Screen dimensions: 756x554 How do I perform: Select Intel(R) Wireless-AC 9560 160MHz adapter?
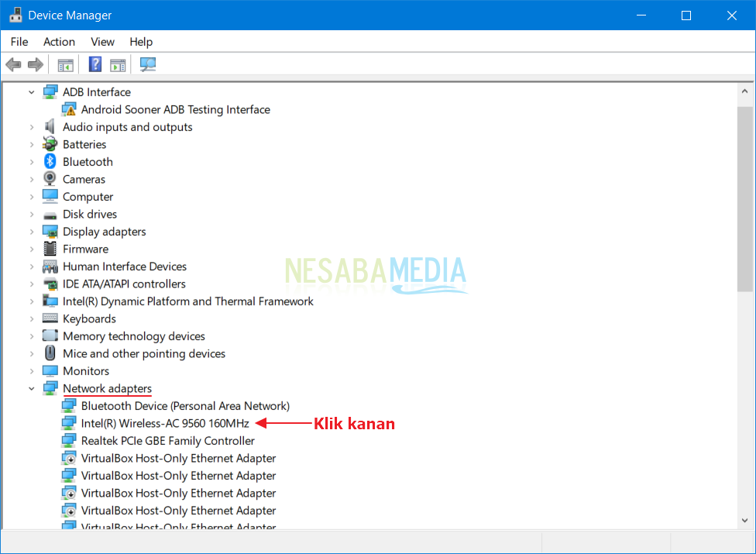click(165, 423)
